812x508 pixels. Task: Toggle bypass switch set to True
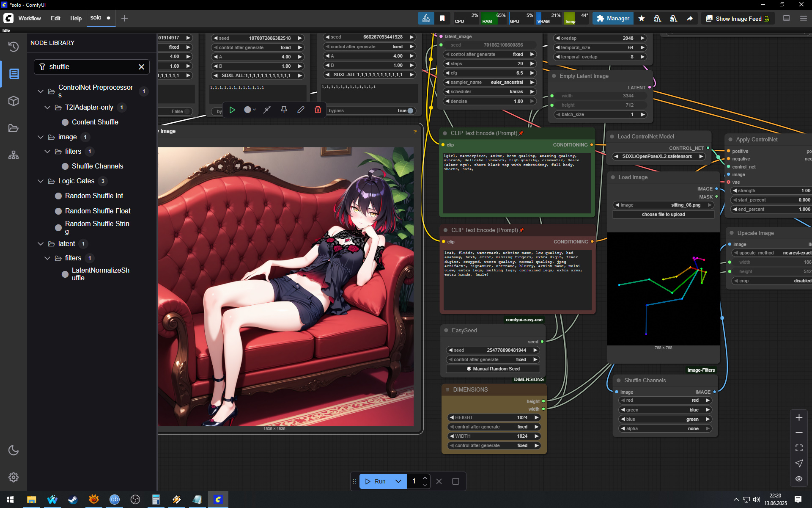tap(410, 110)
